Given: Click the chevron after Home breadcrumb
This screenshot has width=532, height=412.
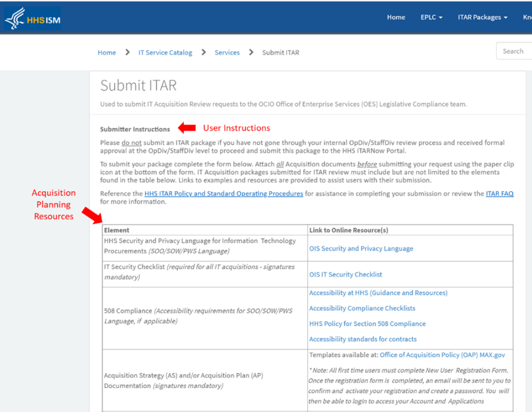Looking at the screenshot, I should click(x=127, y=52).
